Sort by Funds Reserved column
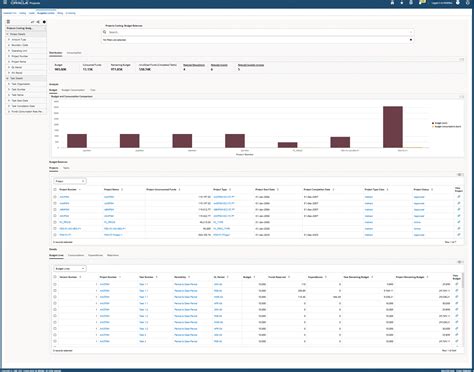This screenshot has height=372, width=474. 289,277
